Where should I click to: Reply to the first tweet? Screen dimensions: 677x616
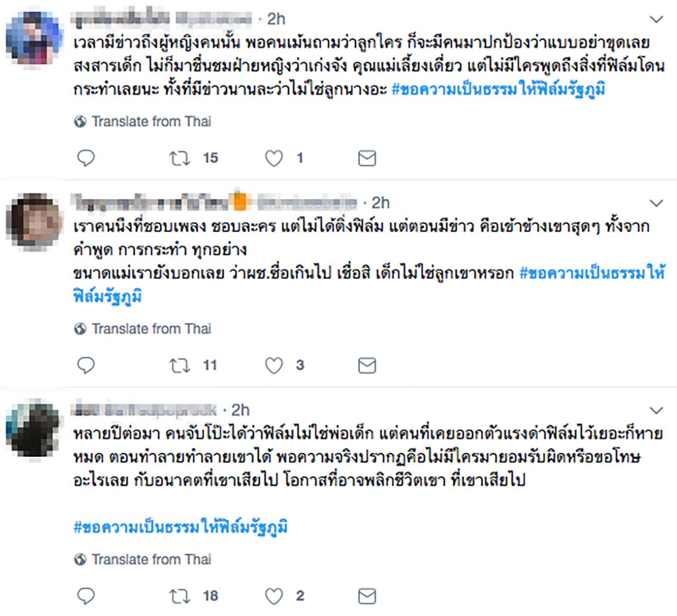pos(86,158)
